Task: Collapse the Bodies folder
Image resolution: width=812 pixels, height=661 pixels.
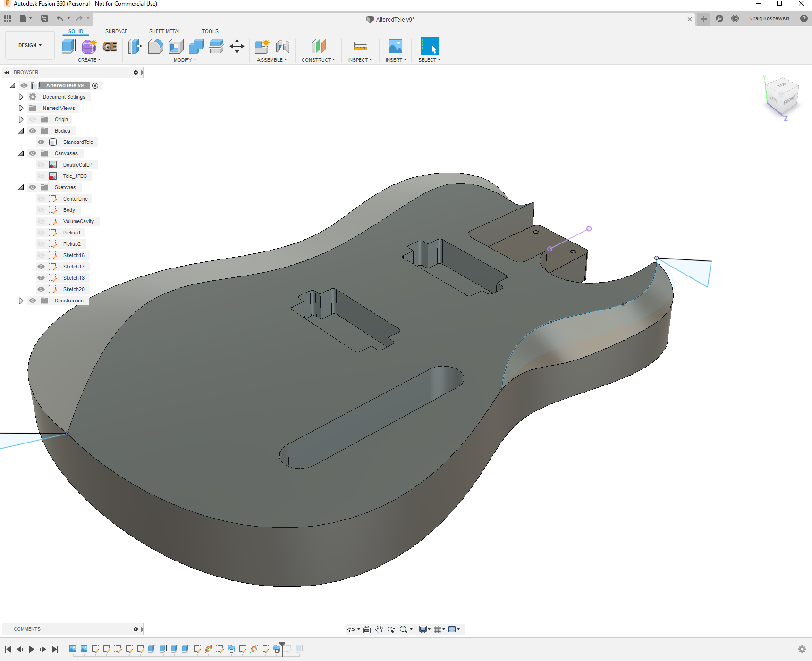Action: click(21, 131)
